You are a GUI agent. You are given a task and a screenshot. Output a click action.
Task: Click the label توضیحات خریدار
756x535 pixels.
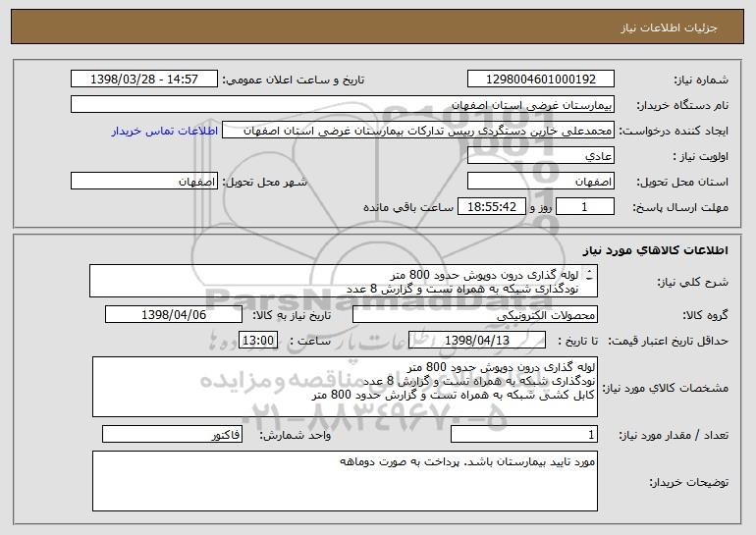[x=689, y=482]
